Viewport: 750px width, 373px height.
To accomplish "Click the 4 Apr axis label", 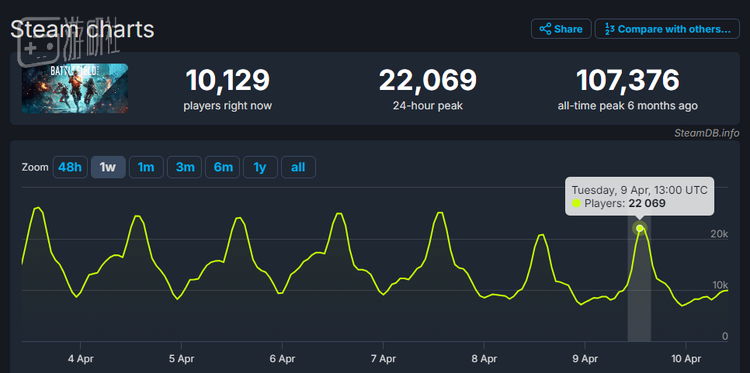I will 80,359.
